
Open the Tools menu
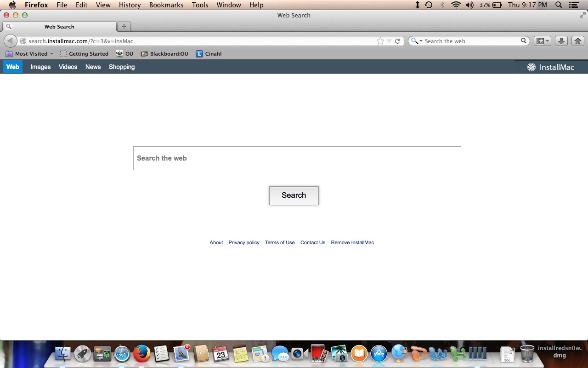point(200,5)
